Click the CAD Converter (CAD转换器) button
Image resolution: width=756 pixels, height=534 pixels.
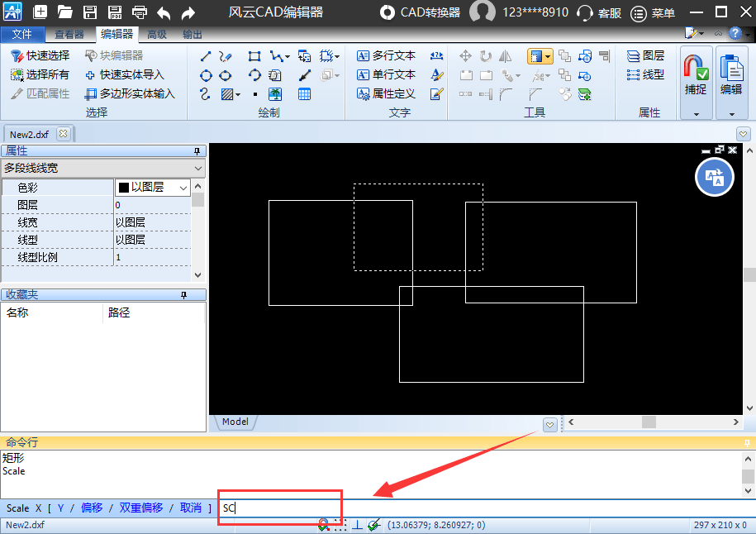click(421, 12)
